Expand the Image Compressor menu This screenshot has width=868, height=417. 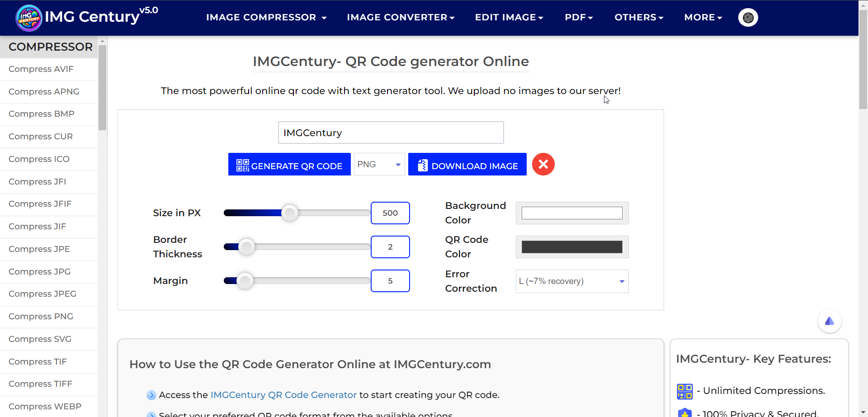point(266,18)
